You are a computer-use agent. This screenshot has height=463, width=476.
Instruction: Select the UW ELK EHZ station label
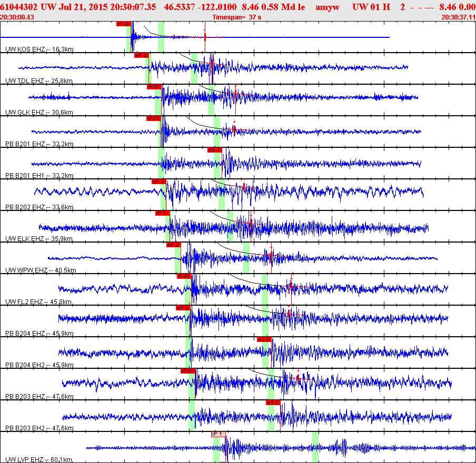click(39, 238)
